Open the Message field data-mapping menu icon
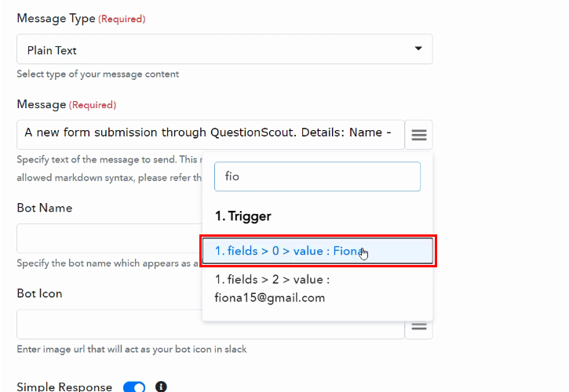The height and width of the screenshot is (392, 569). [419, 135]
